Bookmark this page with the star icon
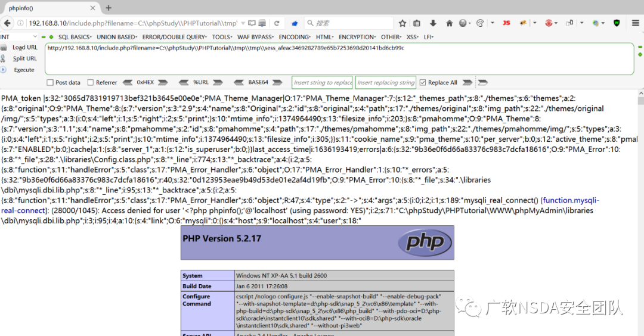 [x=402, y=23]
